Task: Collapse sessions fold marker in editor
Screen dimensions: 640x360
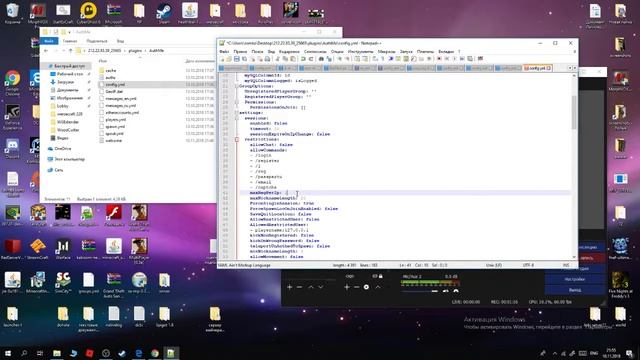Action: coord(237,118)
